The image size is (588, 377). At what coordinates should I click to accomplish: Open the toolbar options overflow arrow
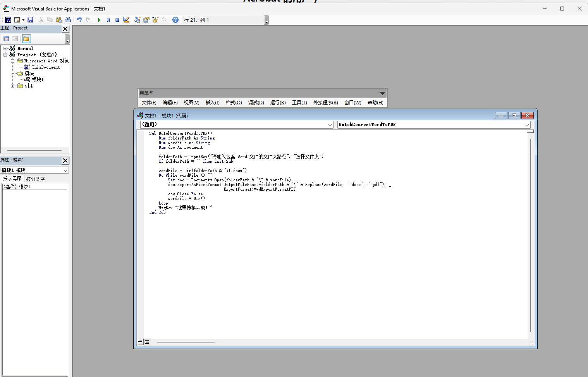(266, 20)
